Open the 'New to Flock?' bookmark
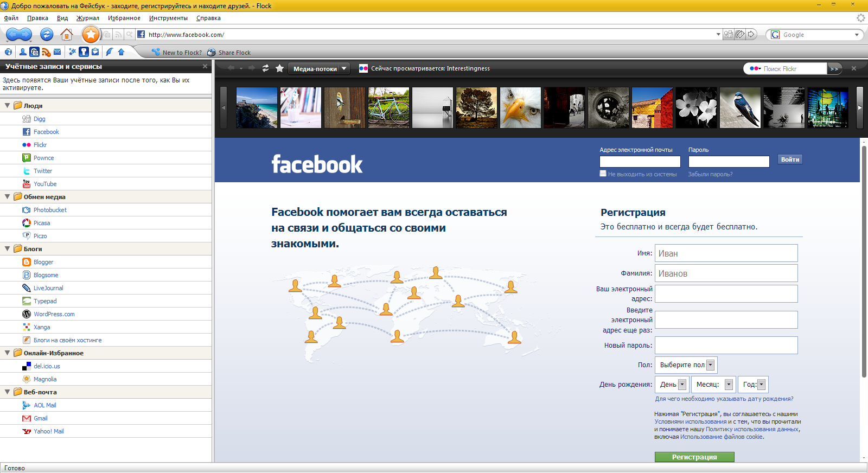Viewport: 868px width, 473px height. click(x=177, y=53)
